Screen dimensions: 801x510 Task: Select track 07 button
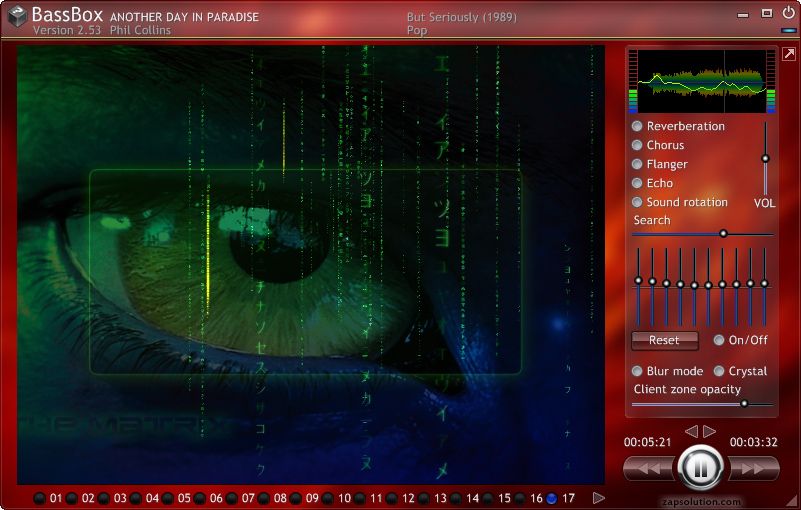[x=232, y=498]
